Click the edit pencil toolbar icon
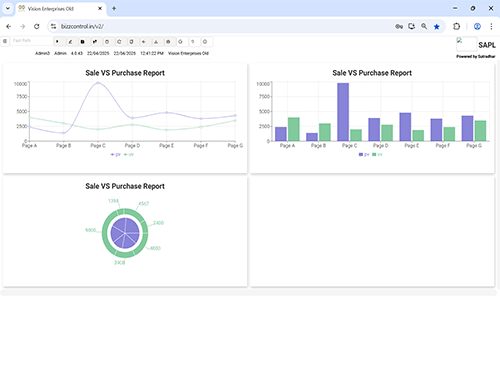Image resolution: width=500 pixels, height=368 pixels. click(x=70, y=42)
